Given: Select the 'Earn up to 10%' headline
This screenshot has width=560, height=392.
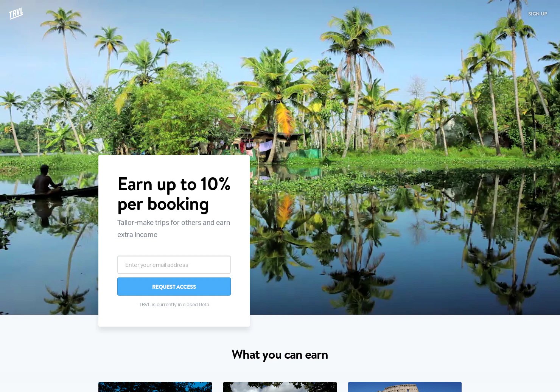Looking at the screenshot, I should pyautogui.click(x=174, y=184).
